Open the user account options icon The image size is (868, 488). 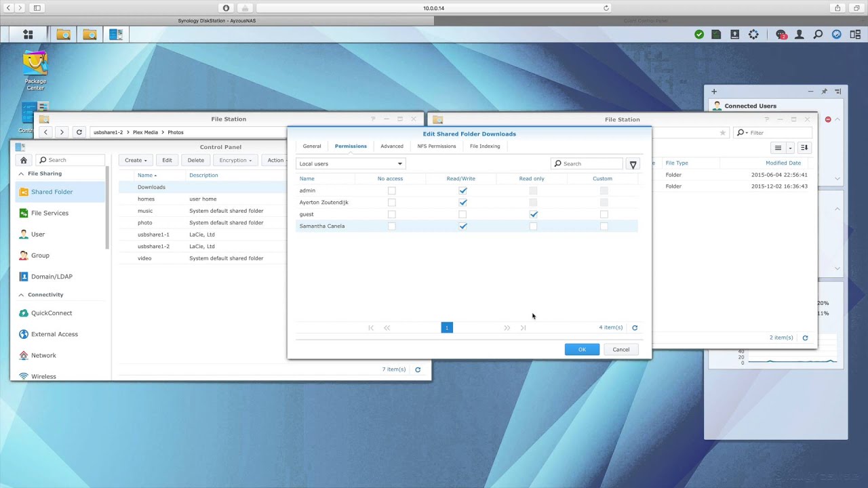pyautogui.click(x=800, y=35)
